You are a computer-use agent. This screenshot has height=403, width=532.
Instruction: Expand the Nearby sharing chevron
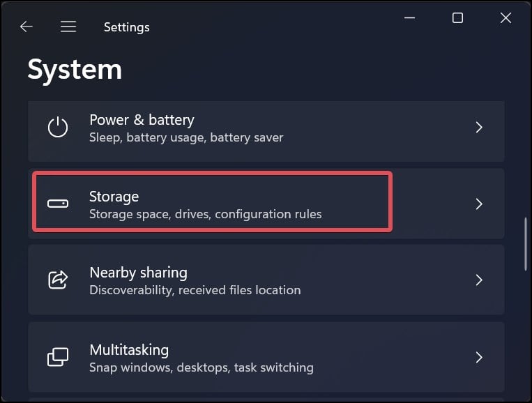click(x=479, y=280)
